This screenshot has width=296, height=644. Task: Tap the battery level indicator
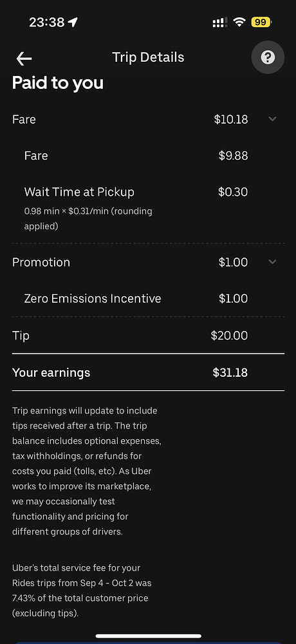coord(261,22)
